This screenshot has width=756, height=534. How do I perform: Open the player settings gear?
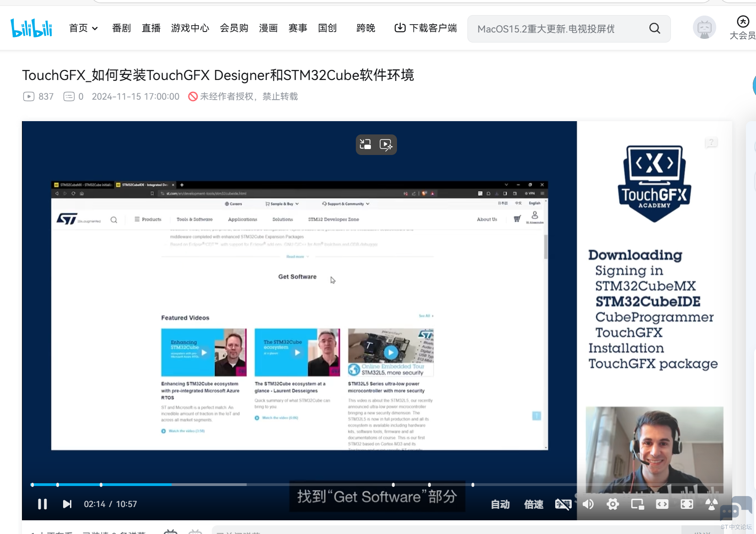(613, 504)
